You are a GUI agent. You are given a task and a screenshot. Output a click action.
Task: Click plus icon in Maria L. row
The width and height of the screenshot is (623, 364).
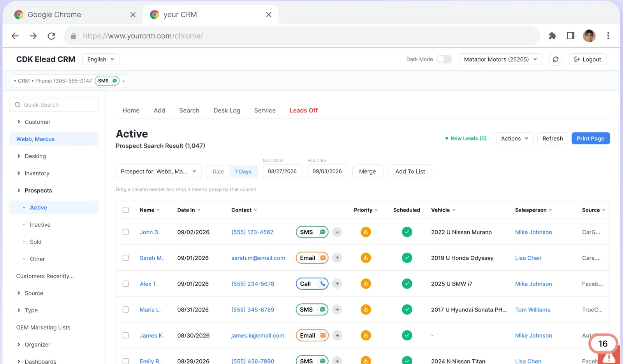[x=337, y=310]
